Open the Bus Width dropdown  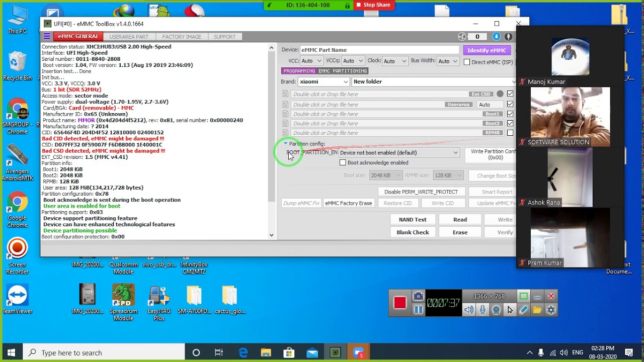tap(448, 61)
